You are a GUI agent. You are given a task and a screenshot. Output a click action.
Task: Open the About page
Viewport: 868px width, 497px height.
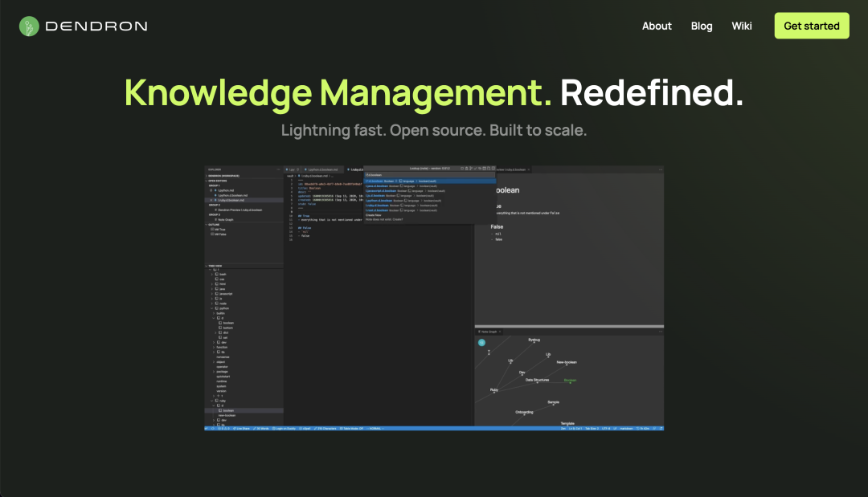[657, 26]
